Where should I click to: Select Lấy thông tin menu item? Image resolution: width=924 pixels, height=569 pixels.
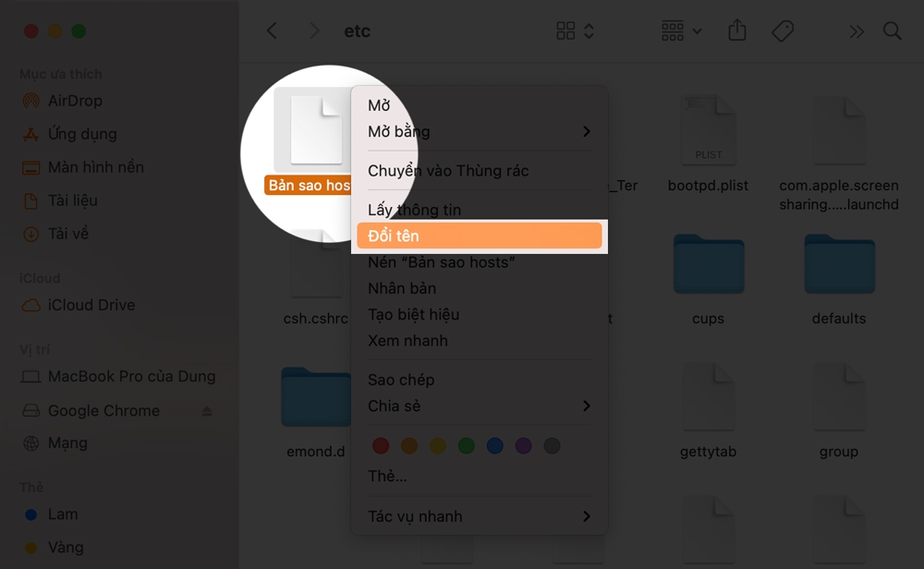coord(479,210)
